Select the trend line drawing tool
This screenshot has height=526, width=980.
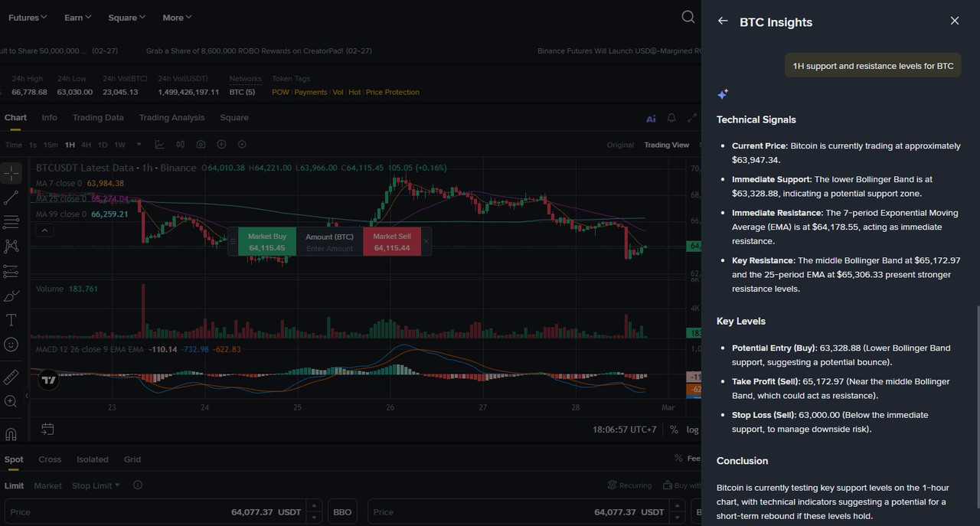11,198
